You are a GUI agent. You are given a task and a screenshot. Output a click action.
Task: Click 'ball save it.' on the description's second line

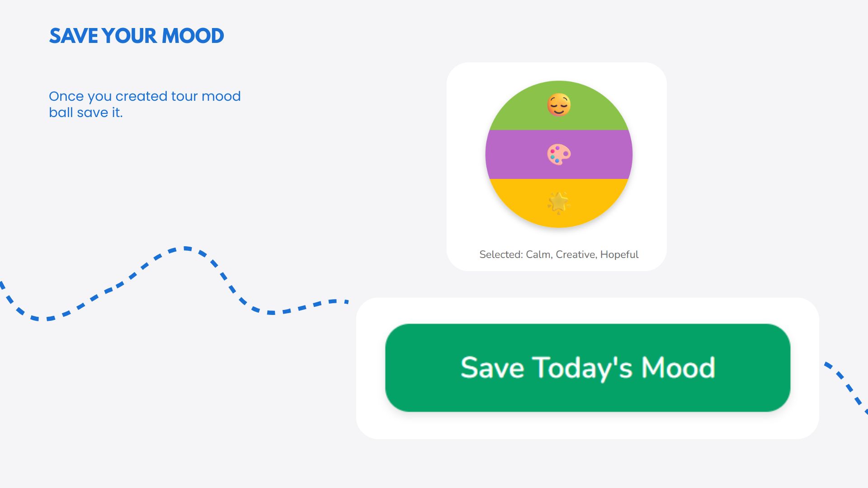coord(86,113)
